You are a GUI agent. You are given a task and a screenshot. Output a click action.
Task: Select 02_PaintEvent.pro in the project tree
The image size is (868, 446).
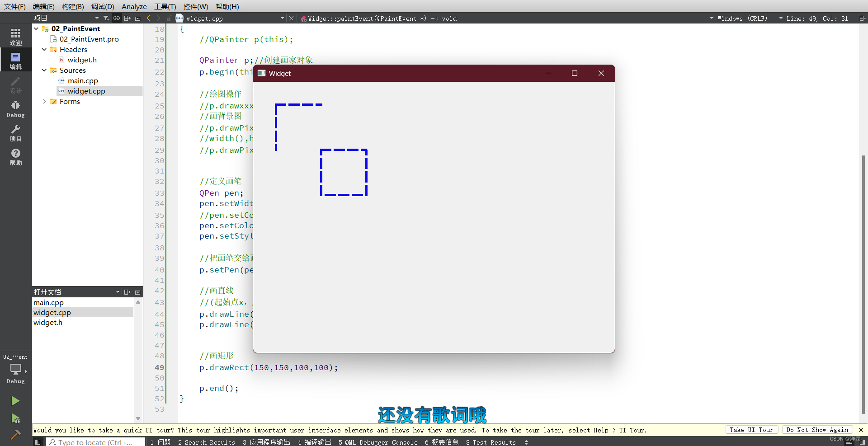click(89, 39)
